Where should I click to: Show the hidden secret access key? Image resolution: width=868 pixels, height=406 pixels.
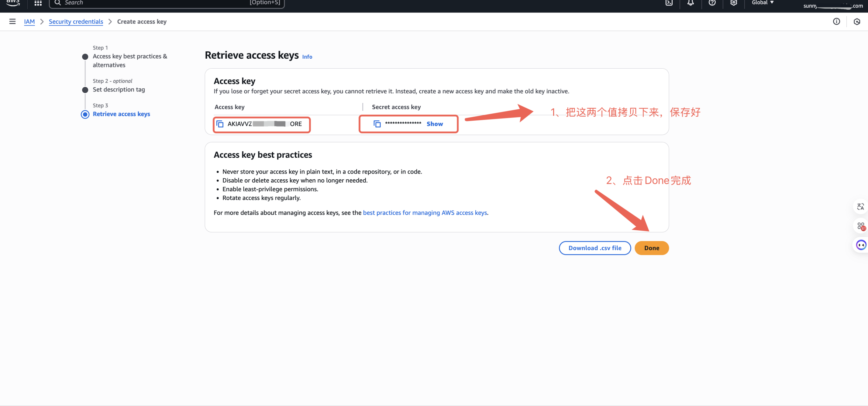[x=434, y=124]
